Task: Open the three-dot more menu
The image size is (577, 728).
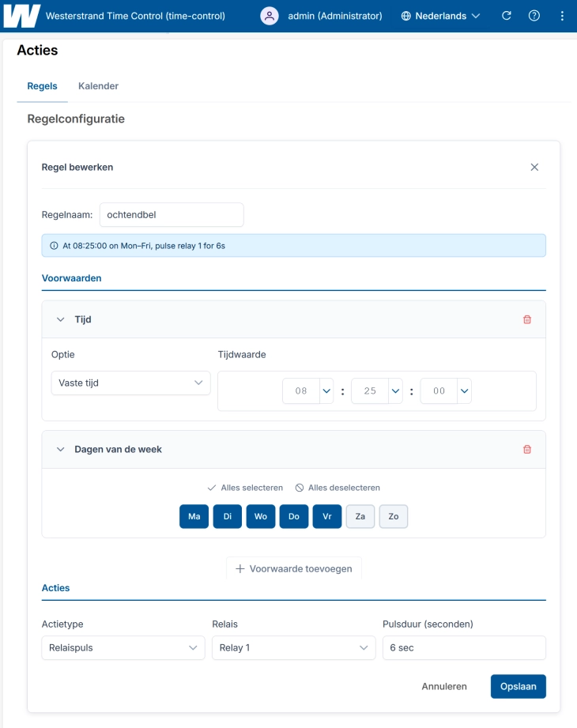Action: point(562,16)
